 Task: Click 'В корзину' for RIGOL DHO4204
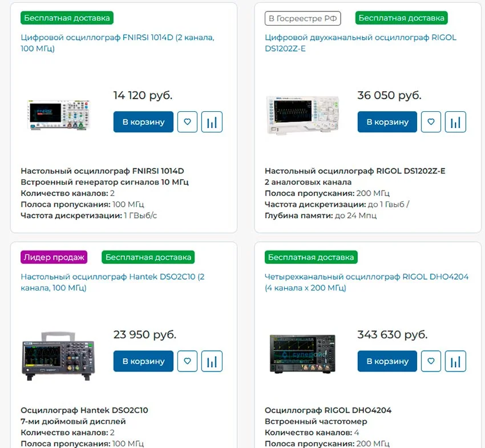pyautogui.click(x=387, y=361)
